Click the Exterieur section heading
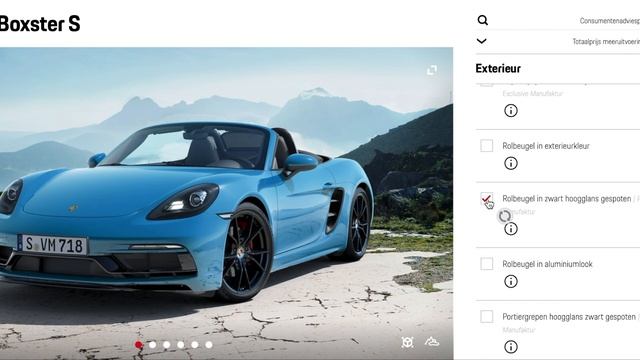The image size is (640, 360). (498, 69)
